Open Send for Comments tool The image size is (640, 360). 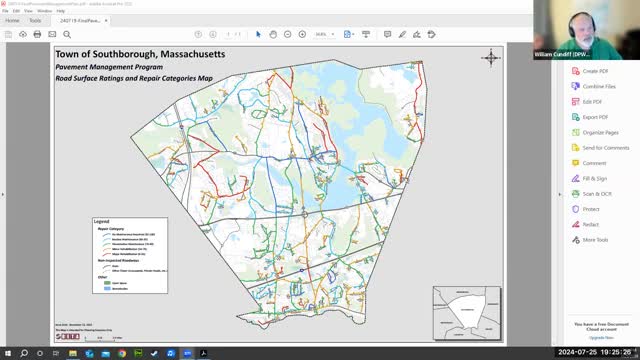tap(600, 148)
